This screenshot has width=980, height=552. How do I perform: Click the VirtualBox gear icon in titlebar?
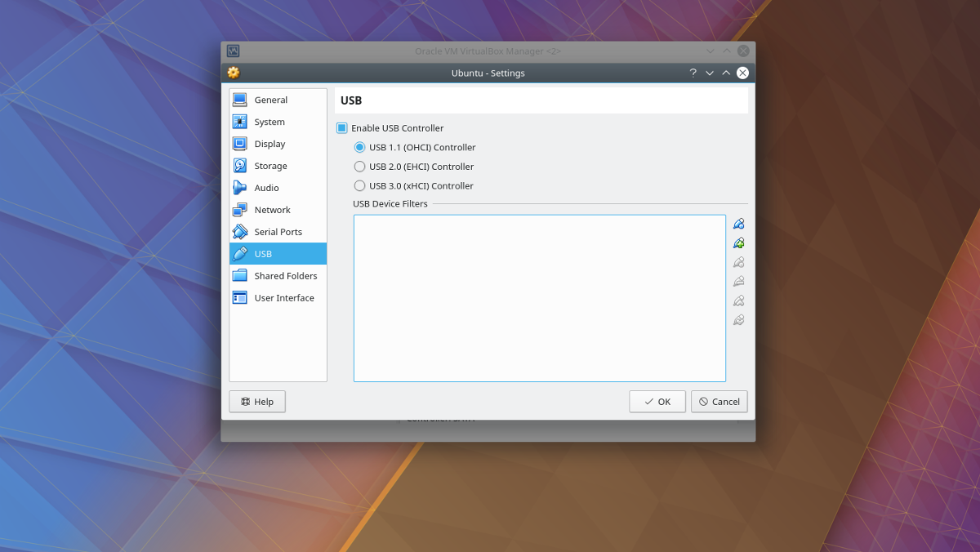tap(233, 72)
